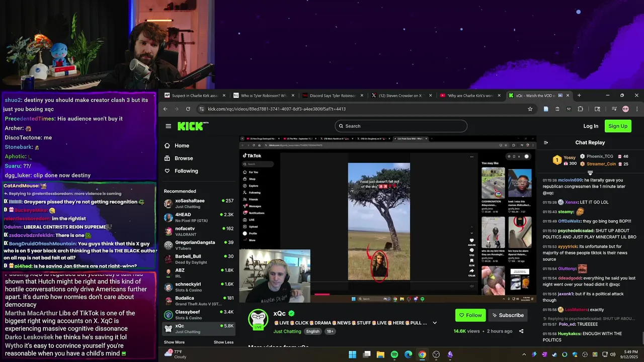Follow the xQc channel
This screenshot has width=644, height=362.
click(470, 315)
